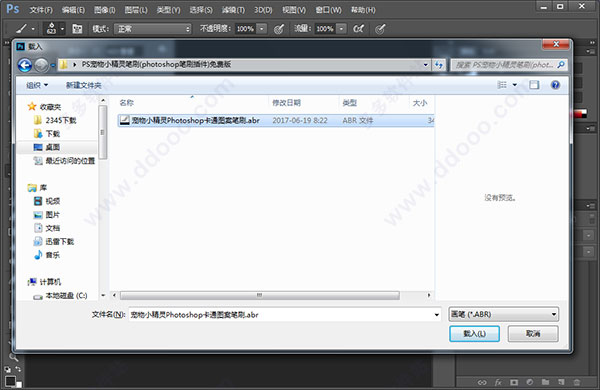Click the foreground color swatch
Image resolution: width=600 pixels, height=390 pixels.
click(x=10, y=380)
